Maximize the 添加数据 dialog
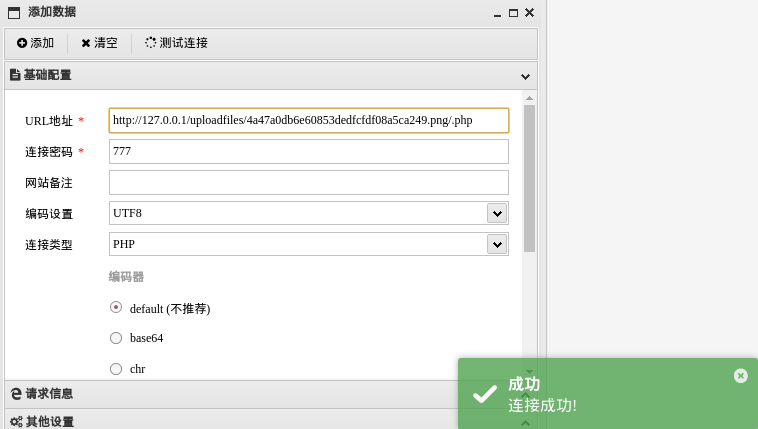The image size is (758, 429). (x=513, y=13)
